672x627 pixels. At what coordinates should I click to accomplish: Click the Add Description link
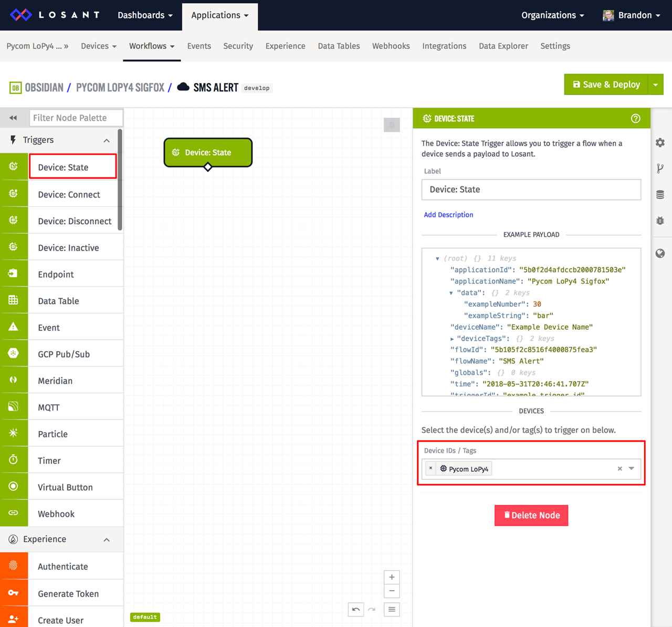pos(448,215)
